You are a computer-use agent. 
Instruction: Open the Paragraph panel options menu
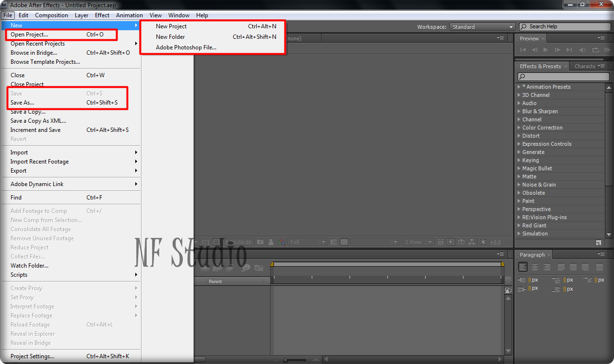(602, 254)
